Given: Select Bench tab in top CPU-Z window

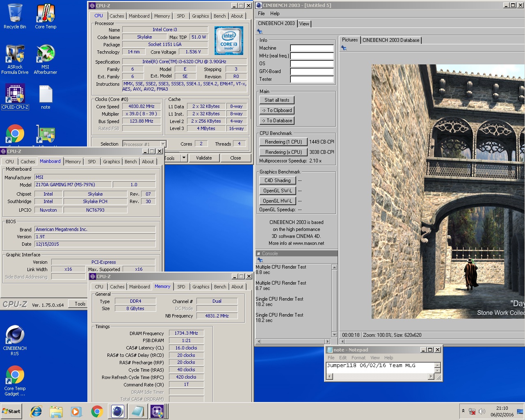Looking at the screenshot, I should click(220, 16).
